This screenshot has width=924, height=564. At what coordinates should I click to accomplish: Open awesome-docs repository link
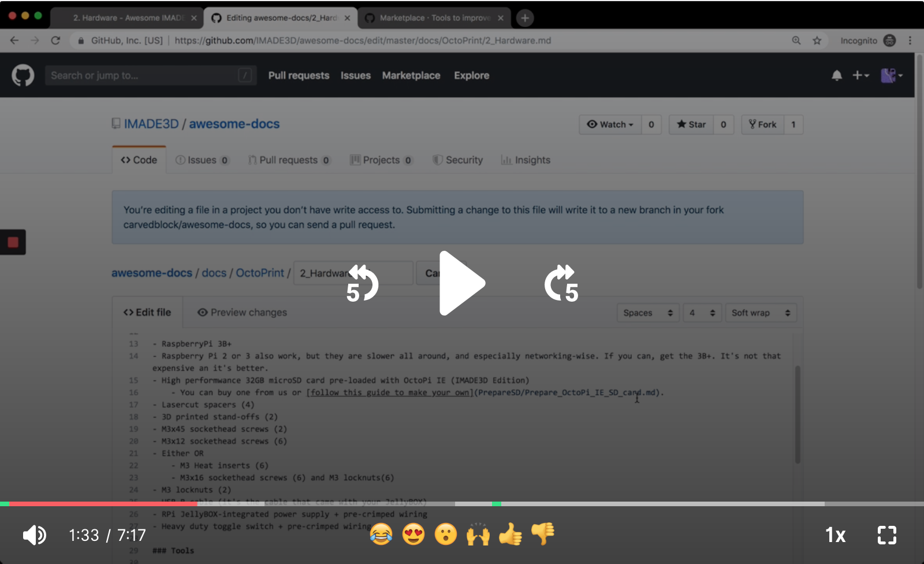coord(234,124)
